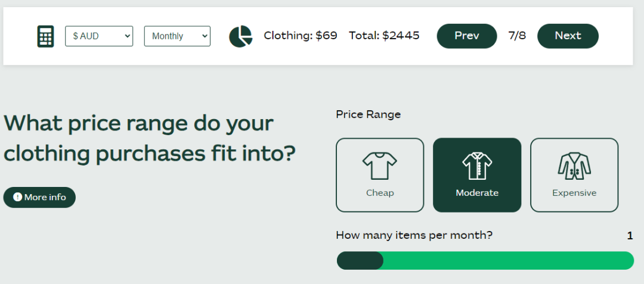The width and height of the screenshot is (644, 284).
Task: Select the Cheap label option
Action: click(x=380, y=193)
